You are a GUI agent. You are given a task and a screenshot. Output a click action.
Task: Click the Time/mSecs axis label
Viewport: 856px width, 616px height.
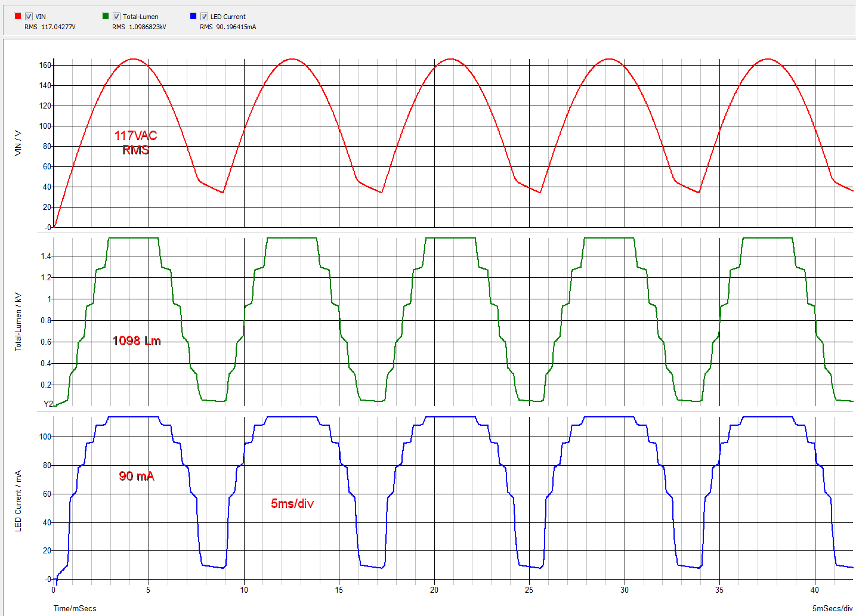(75, 608)
